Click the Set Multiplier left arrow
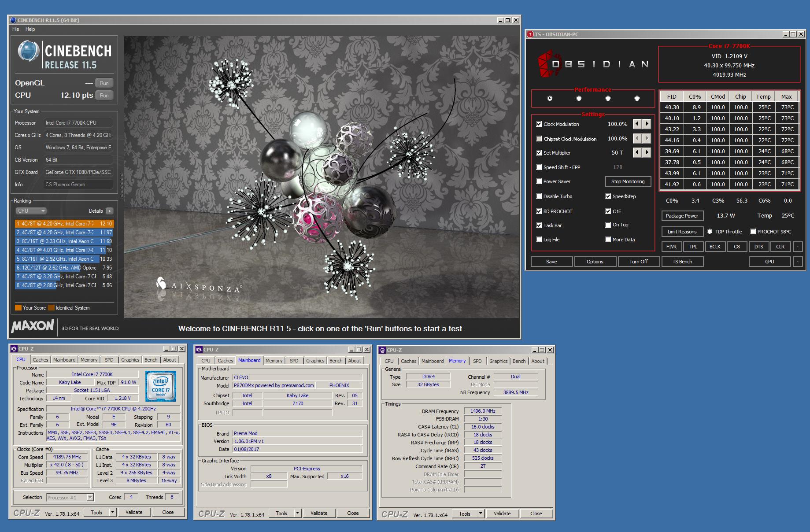 (637, 153)
